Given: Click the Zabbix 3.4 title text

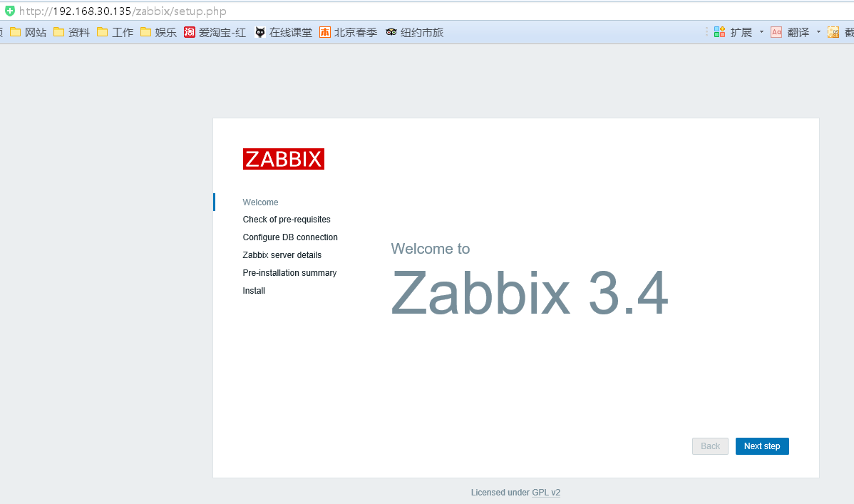Looking at the screenshot, I should [530, 293].
